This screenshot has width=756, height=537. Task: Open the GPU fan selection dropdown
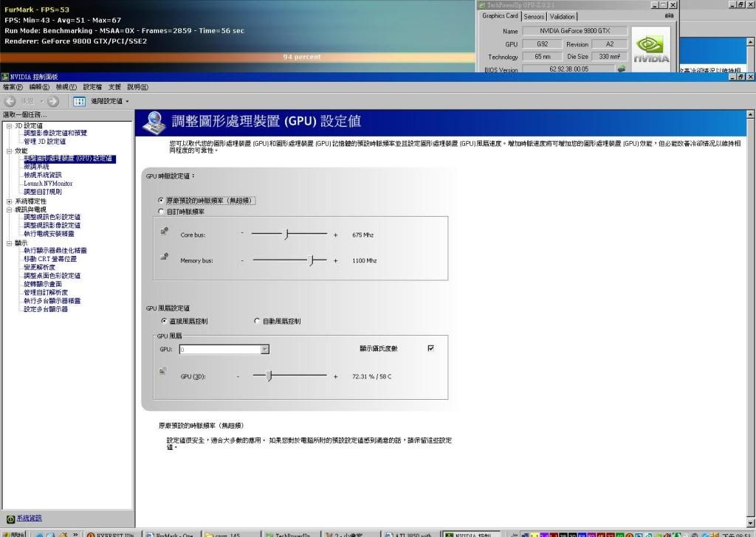265,350
